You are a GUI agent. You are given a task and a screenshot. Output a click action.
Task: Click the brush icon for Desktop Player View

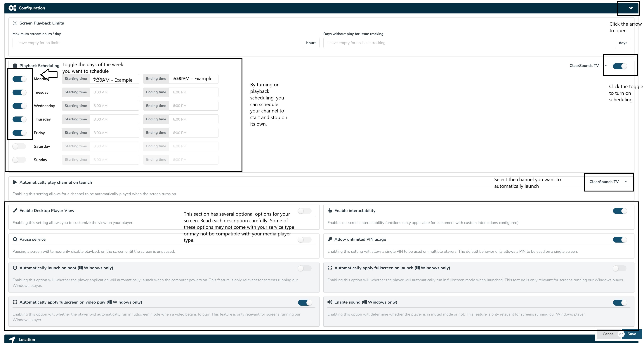point(15,210)
